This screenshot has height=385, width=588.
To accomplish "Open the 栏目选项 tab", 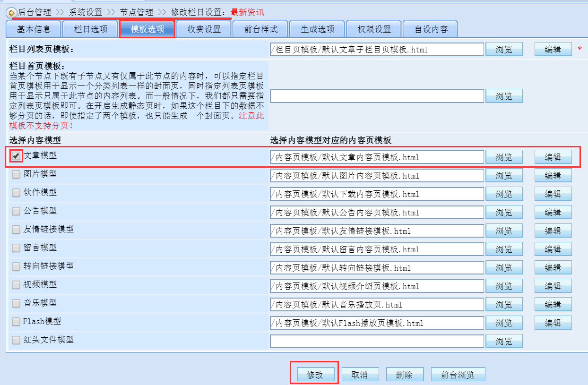I will coord(91,29).
